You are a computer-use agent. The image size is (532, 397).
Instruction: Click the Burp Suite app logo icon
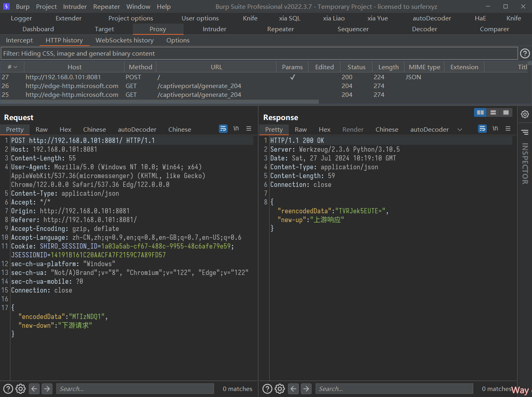pos(6,6)
